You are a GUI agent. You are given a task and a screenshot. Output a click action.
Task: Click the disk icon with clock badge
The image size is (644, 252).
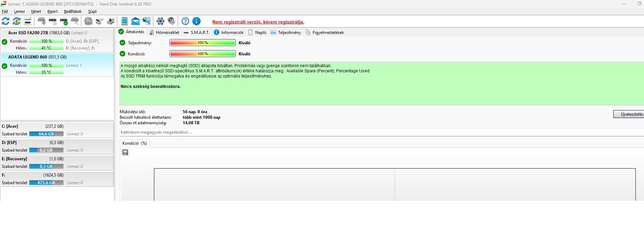tap(53, 21)
